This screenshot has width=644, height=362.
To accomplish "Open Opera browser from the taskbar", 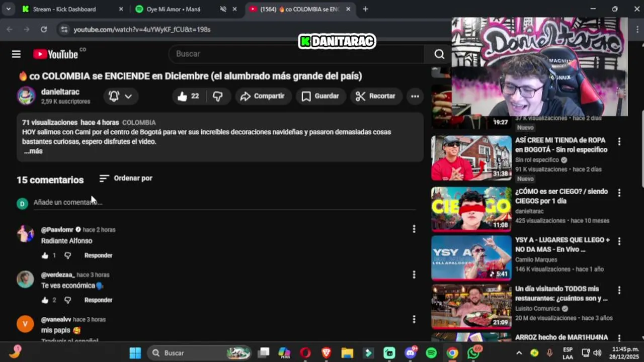I will (x=305, y=353).
